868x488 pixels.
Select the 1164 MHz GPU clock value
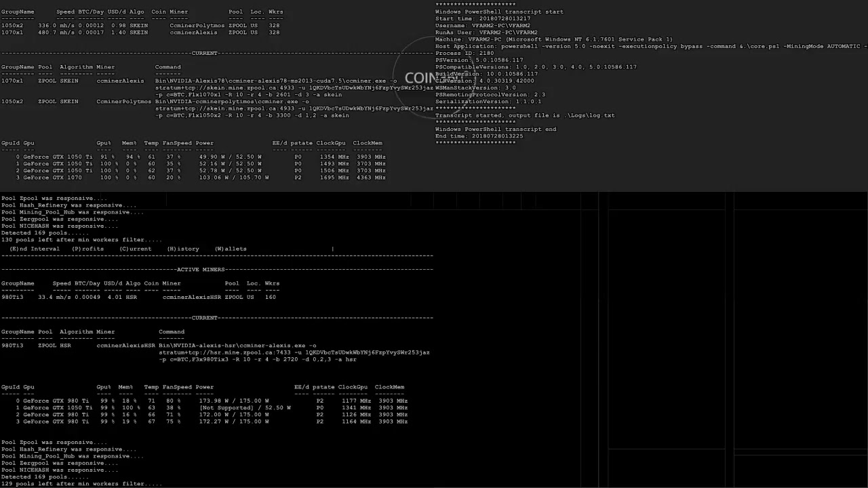pos(357,422)
